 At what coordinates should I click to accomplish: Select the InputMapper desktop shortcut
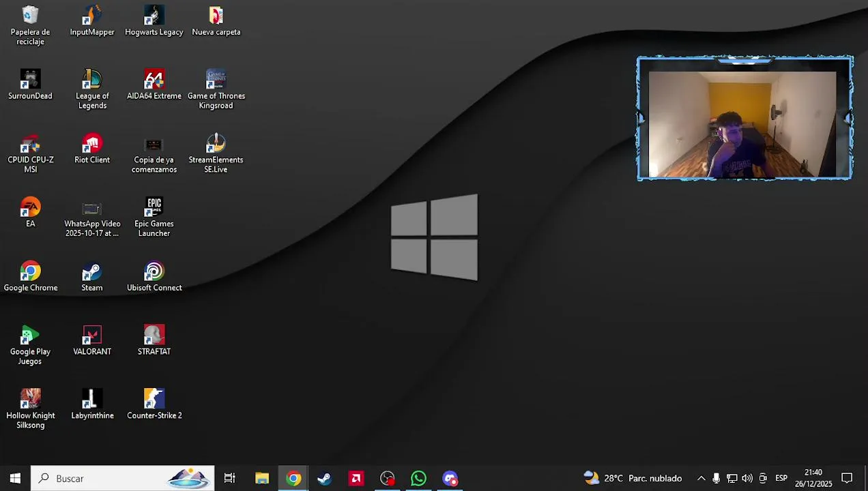pos(92,21)
